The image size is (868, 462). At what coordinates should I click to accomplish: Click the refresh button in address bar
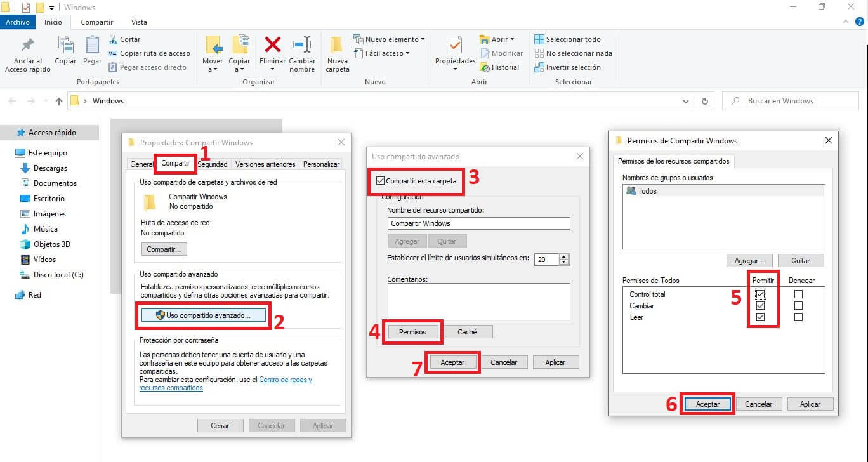704,101
